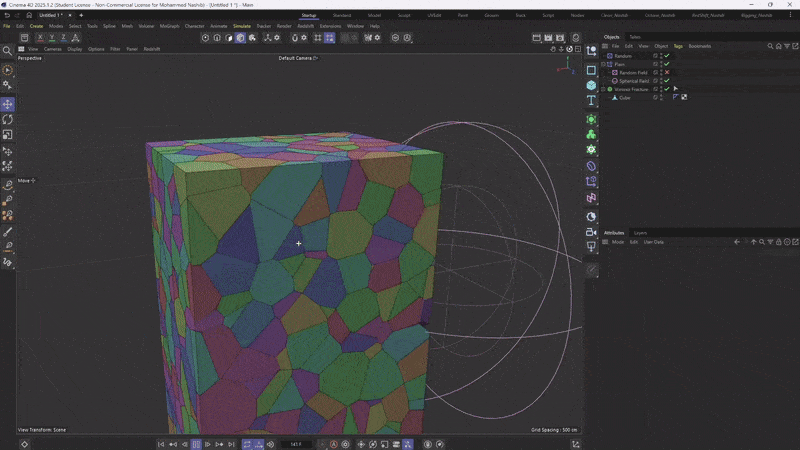
Task: Open the Render menu
Action: [x=284, y=26]
